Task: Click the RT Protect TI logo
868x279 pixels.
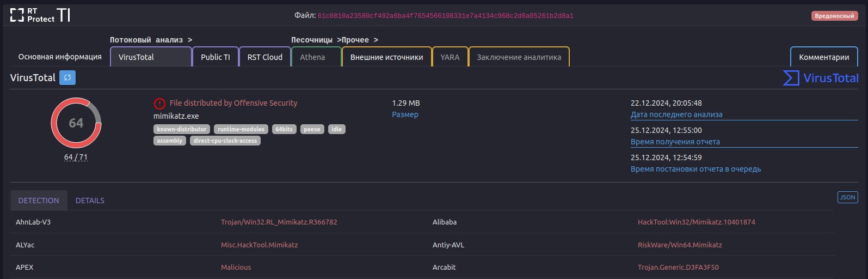Action: 40,15
